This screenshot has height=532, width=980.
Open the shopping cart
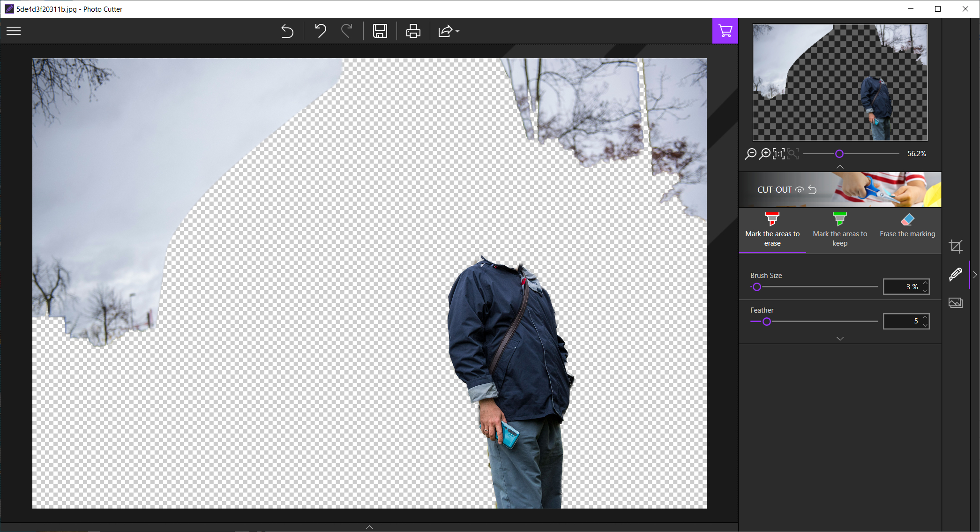point(725,31)
